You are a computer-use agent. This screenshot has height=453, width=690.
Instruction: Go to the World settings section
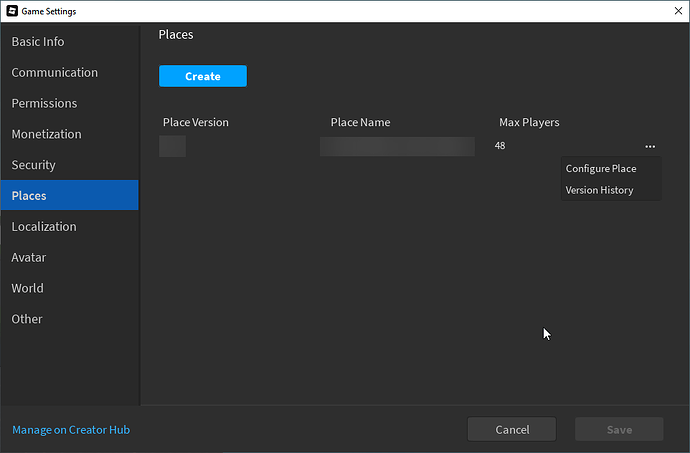(x=28, y=288)
